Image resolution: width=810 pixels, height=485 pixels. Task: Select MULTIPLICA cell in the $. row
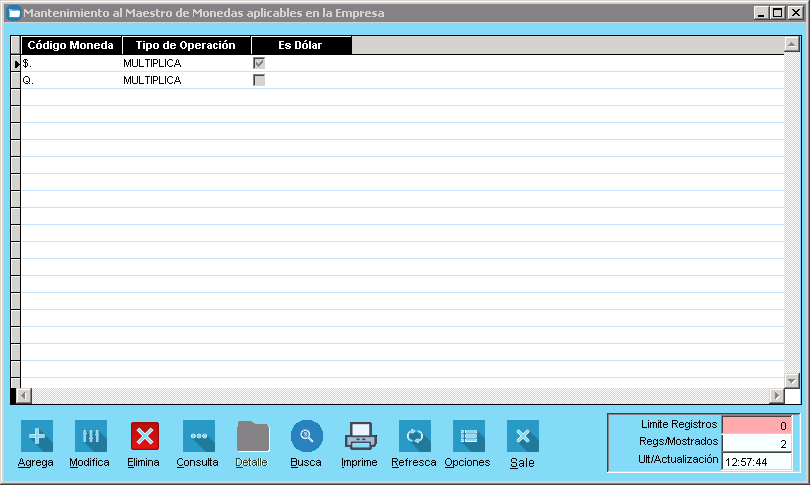pyautogui.click(x=186, y=63)
